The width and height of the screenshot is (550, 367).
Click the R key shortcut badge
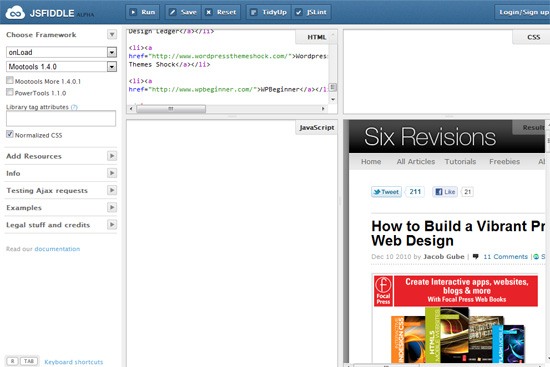pos(12,361)
